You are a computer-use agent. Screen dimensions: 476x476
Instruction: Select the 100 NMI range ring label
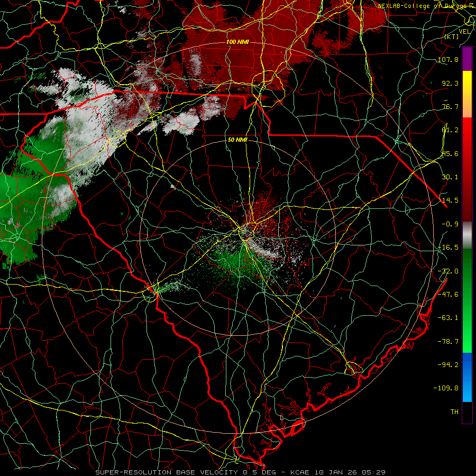(x=237, y=42)
